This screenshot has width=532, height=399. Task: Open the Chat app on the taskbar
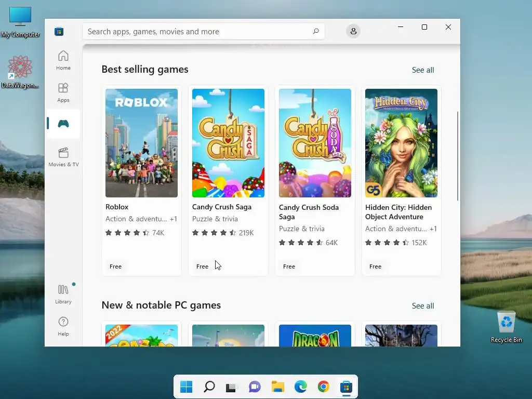(x=255, y=387)
